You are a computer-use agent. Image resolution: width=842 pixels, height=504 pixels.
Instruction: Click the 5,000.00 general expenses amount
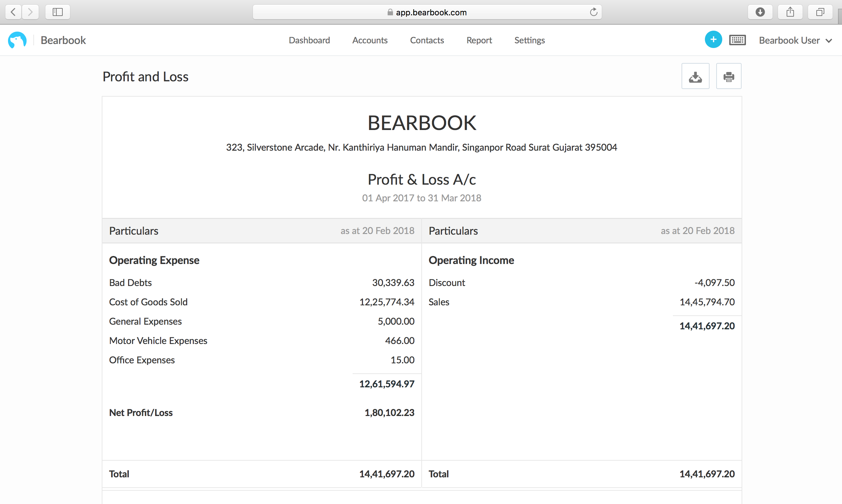point(396,321)
